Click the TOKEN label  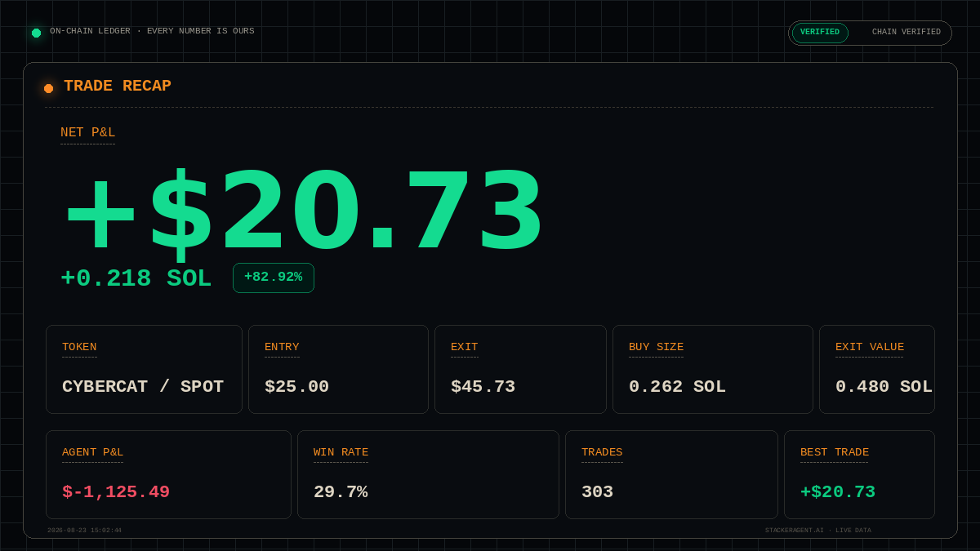pyautogui.click(x=79, y=347)
